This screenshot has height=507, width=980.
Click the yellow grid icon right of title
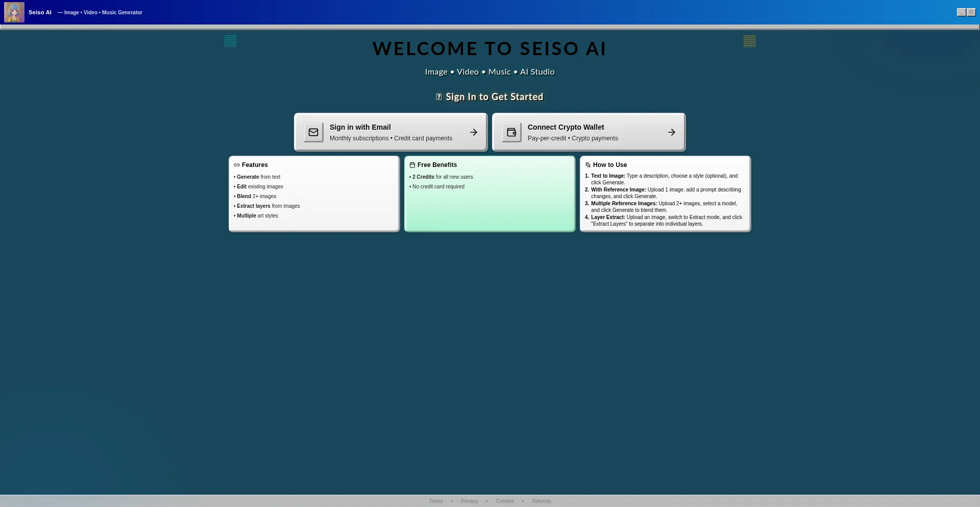coord(749,41)
